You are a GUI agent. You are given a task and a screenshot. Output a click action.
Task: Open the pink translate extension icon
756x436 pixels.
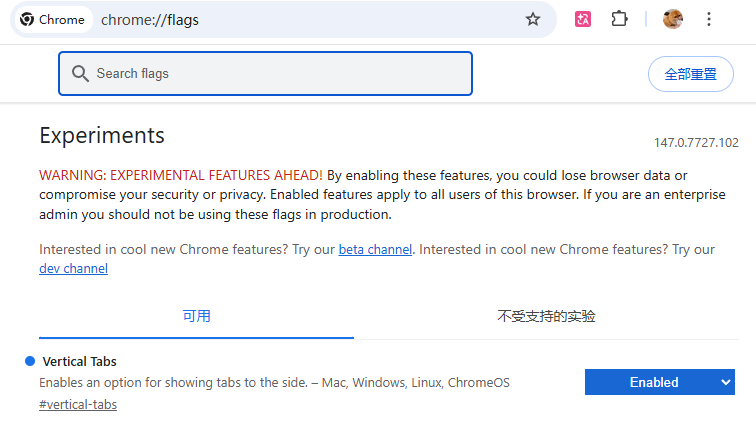(583, 19)
